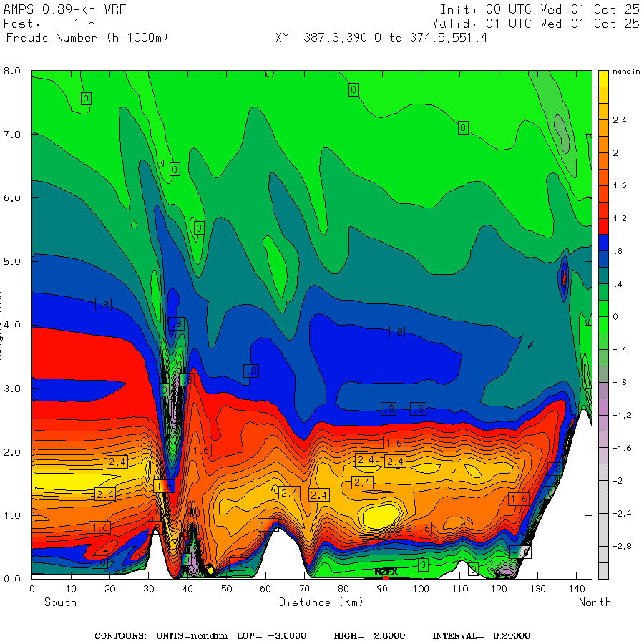Click the 0.0 height axis tick label
This screenshot has width=644, height=644.
point(12,579)
